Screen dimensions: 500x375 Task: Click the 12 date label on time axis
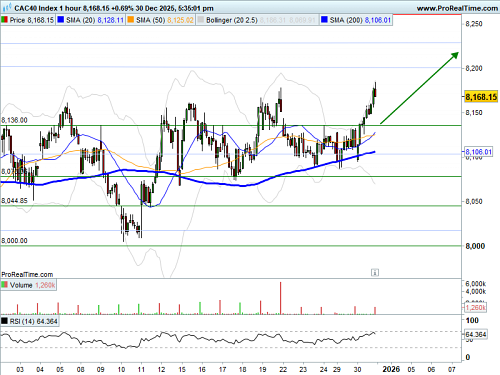(161, 369)
